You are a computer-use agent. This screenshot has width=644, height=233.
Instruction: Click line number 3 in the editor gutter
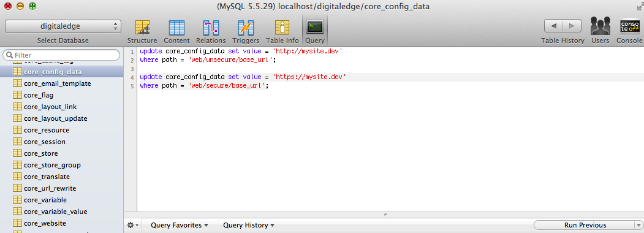coord(132,69)
